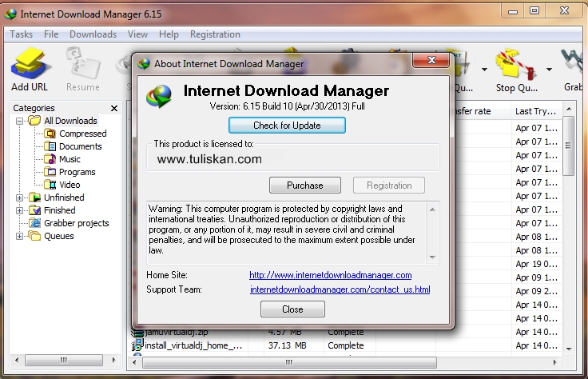Screen dimensions: 588x379
Task: Click the About dialog title bar icon
Action: tap(143, 64)
